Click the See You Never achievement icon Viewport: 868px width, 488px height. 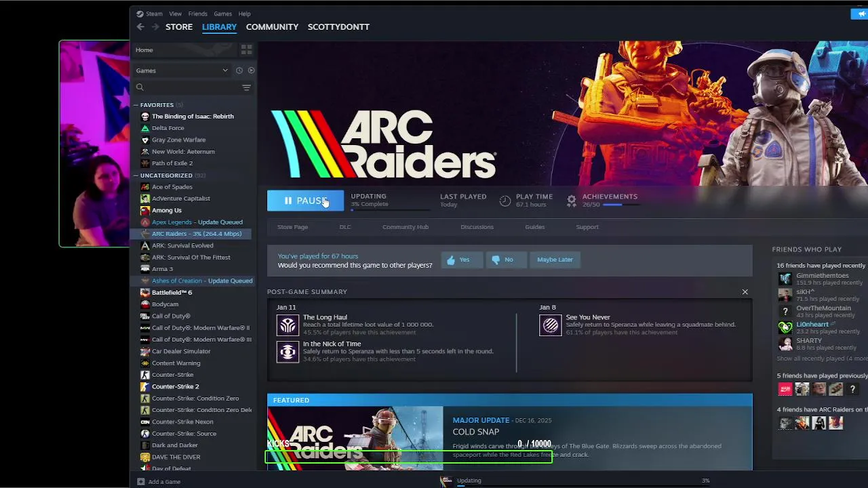point(551,325)
